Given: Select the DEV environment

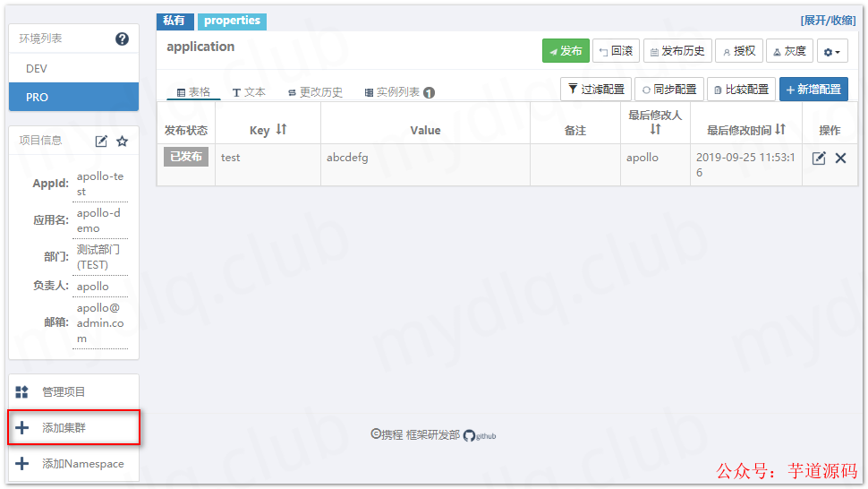Looking at the screenshot, I should 73,68.
